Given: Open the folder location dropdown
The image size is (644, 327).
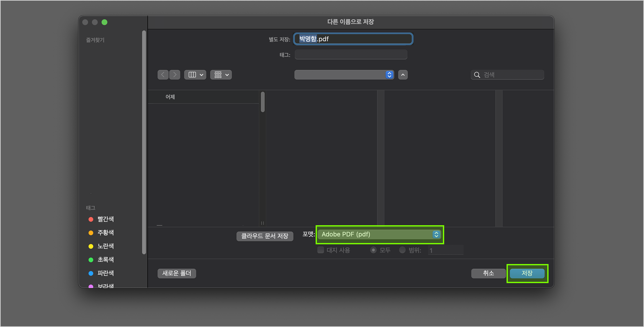Looking at the screenshot, I should 344,75.
